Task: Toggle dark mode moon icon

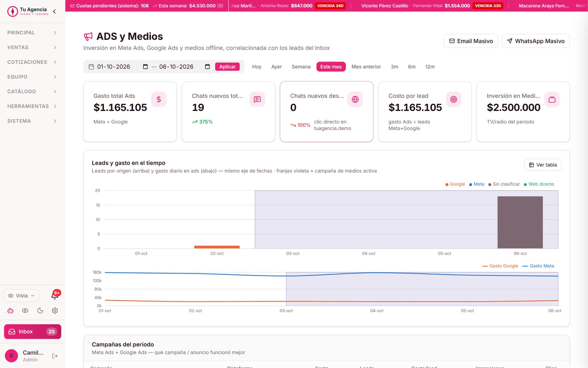Action: click(x=40, y=311)
